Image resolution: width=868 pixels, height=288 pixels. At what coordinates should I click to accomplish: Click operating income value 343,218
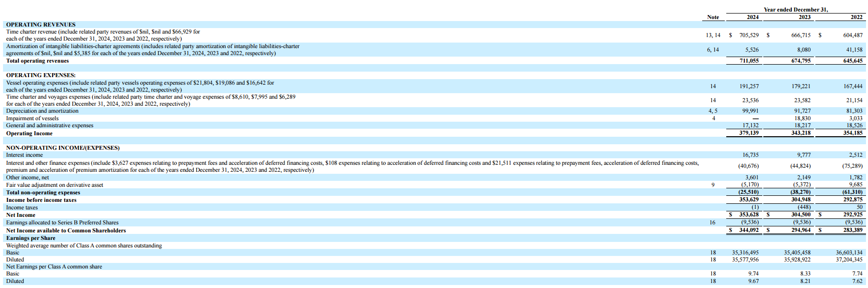point(801,133)
